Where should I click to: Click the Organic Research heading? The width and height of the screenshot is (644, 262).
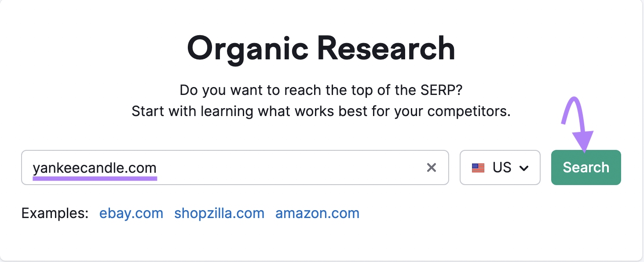click(x=321, y=47)
